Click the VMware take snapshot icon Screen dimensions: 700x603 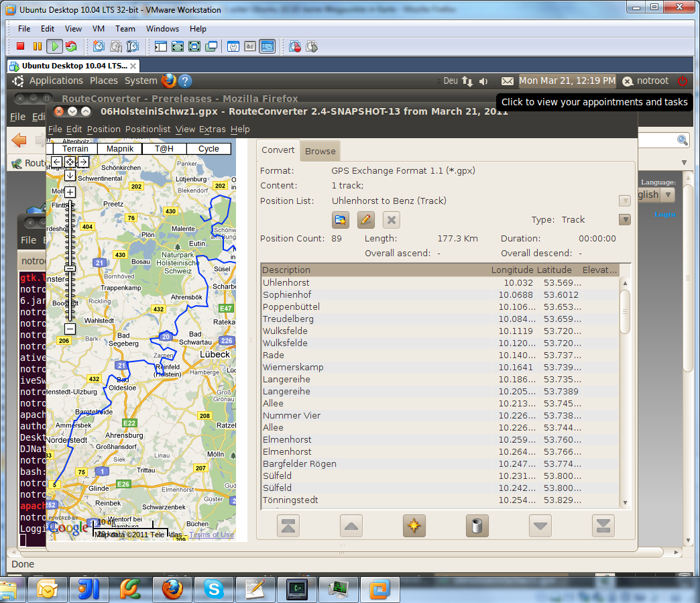click(x=99, y=46)
